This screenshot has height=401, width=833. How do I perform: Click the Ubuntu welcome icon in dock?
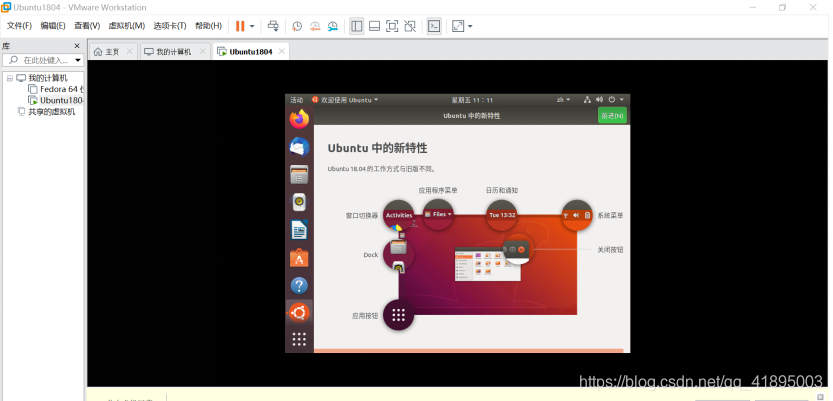299,313
